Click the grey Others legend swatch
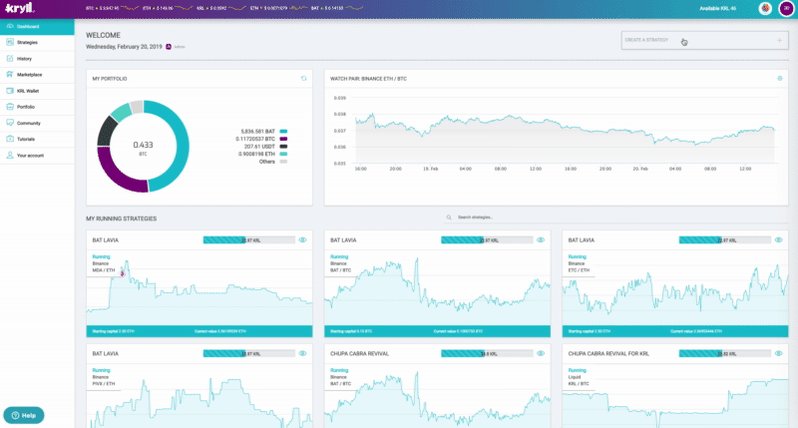Viewport: 798px width, 428px height. 283,161
